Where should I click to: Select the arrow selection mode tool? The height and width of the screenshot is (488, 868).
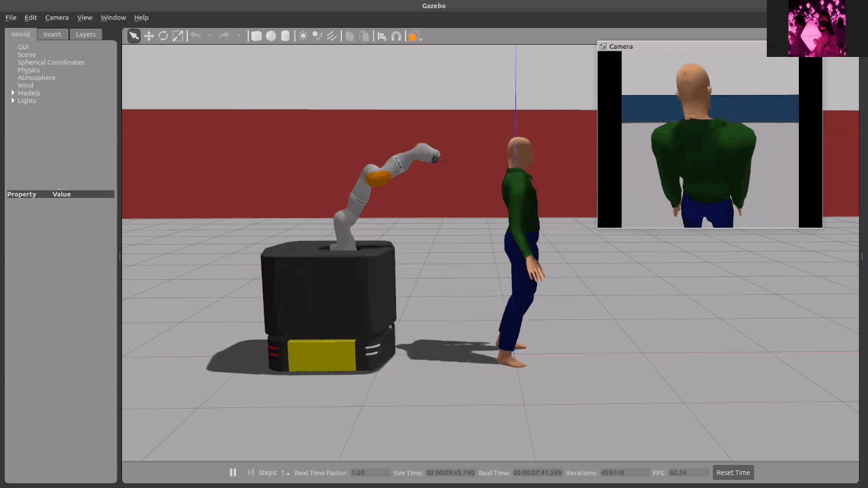click(x=134, y=36)
